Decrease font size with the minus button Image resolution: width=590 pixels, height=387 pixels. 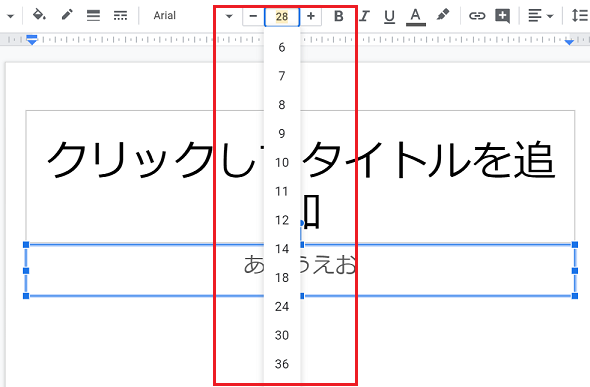pos(253,16)
